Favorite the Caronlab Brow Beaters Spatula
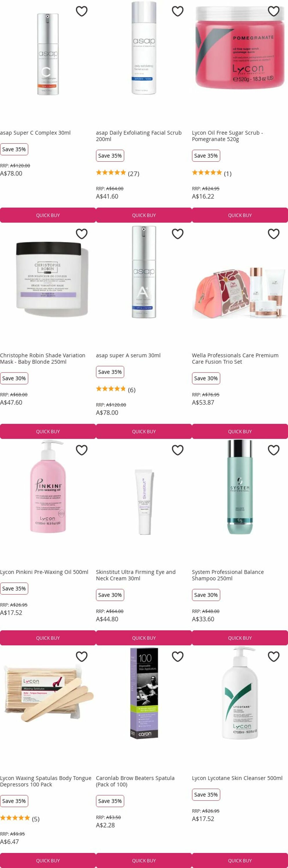Screen dimensions: 288x868 tap(178, 656)
